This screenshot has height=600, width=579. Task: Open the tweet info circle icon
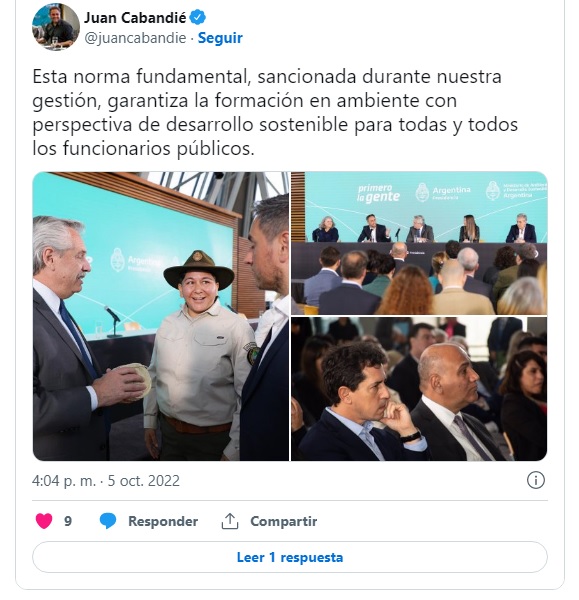[535, 480]
